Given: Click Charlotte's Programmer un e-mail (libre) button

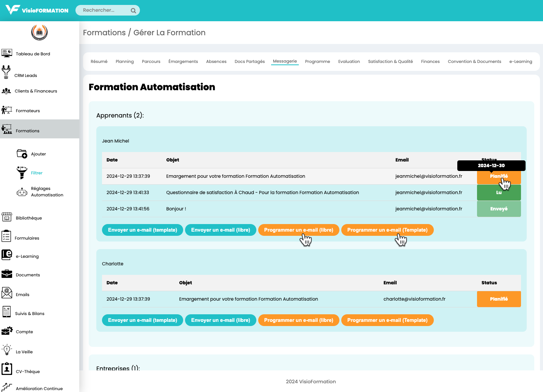Looking at the screenshot, I should [298, 320].
